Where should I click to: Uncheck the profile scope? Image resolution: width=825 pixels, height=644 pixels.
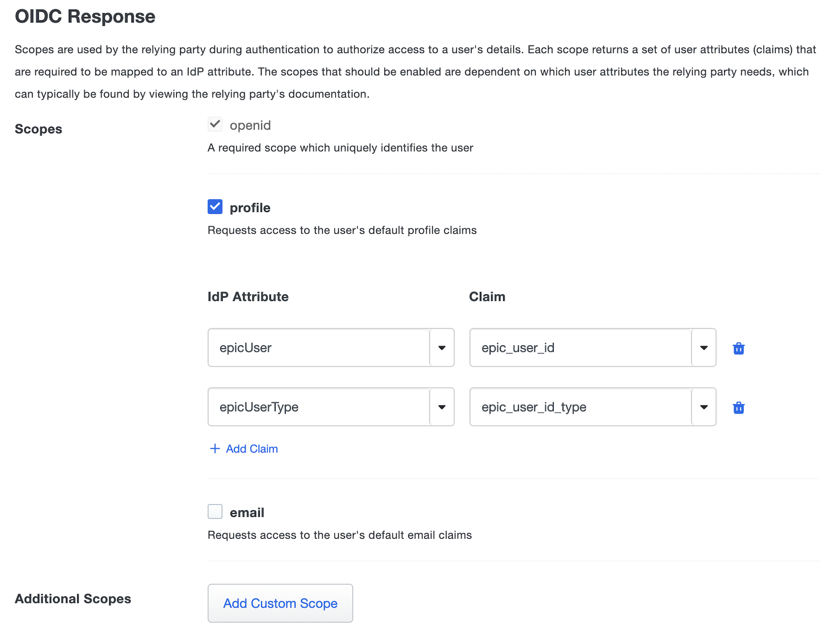(x=214, y=207)
